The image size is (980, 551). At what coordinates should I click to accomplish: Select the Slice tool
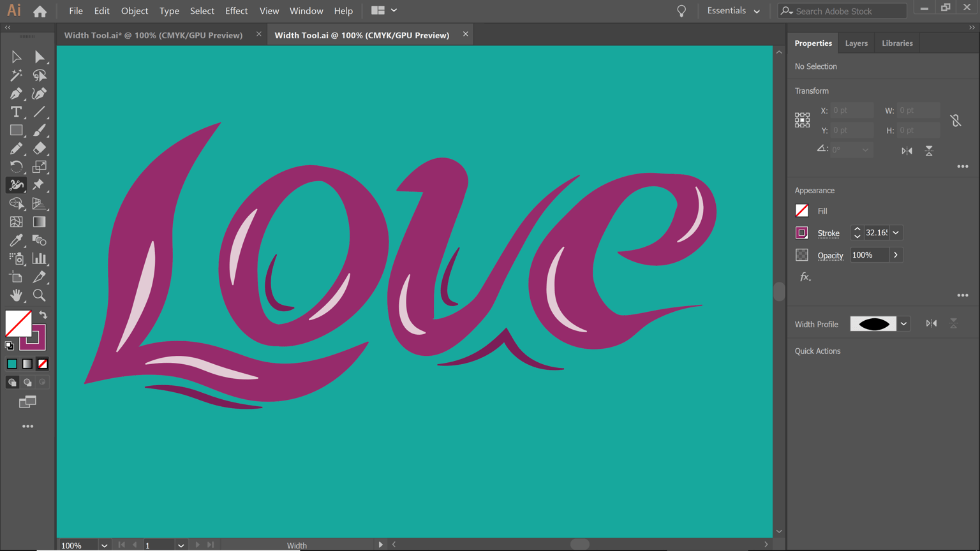tap(40, 277)
